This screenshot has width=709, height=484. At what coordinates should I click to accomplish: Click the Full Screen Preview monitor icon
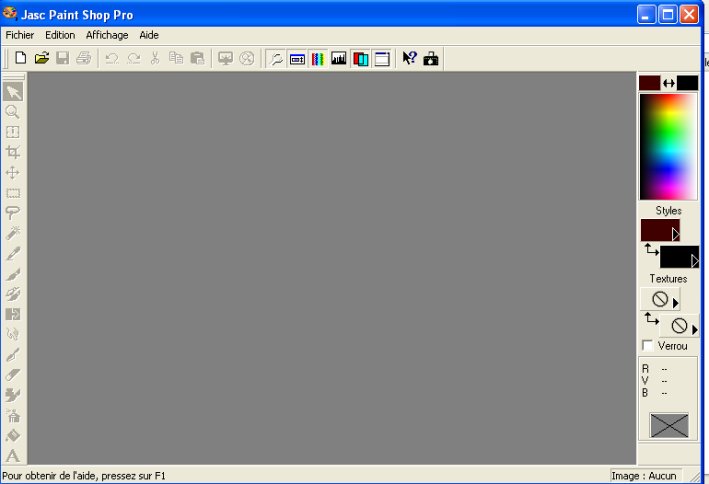[225, 58]
